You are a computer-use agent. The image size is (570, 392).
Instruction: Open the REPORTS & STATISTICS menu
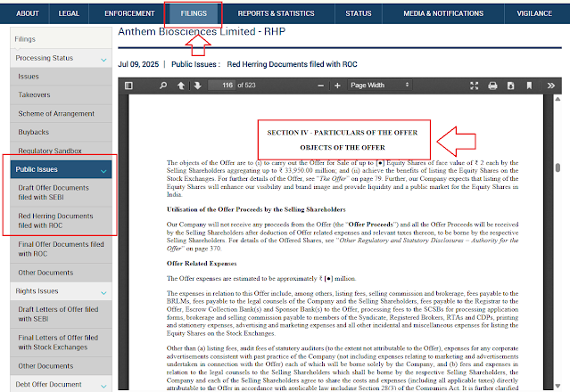tap(276, 13)
